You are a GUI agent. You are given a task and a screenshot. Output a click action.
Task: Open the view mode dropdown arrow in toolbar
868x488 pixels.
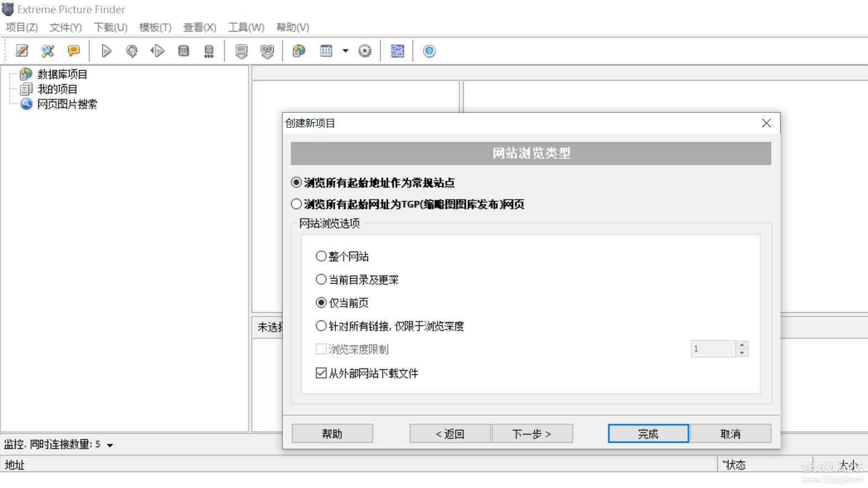[346, 51]
